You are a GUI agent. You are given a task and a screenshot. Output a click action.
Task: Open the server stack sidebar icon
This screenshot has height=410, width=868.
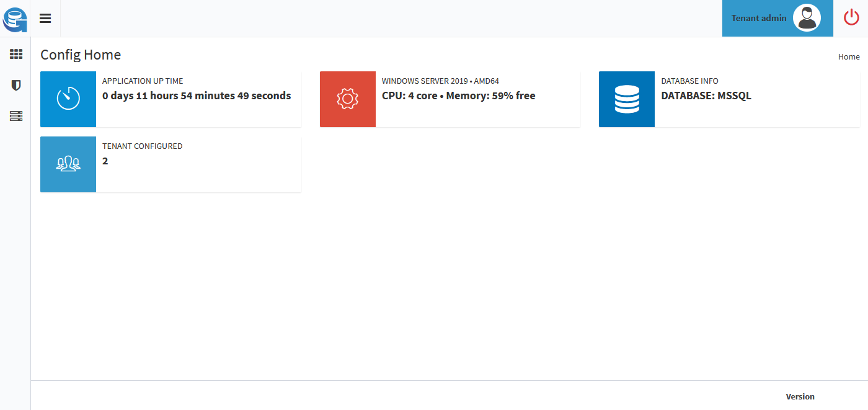[16, 116]
